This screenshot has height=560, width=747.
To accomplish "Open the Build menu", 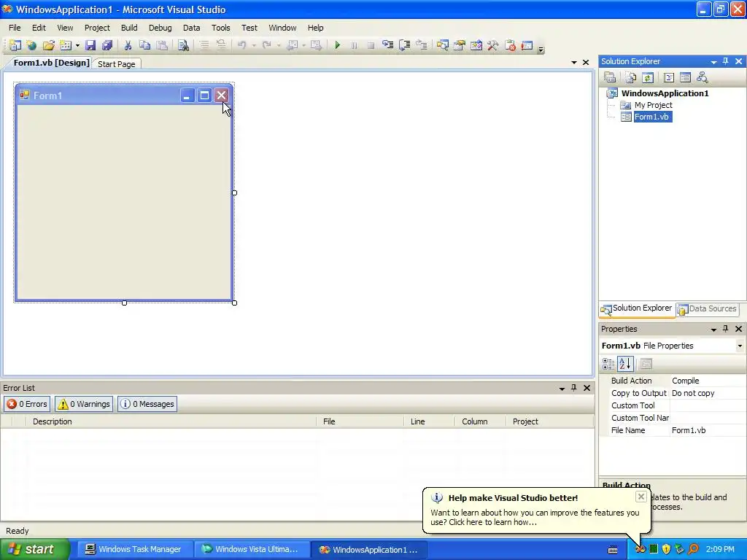I will pyautogui.click(x=129, y=28).
